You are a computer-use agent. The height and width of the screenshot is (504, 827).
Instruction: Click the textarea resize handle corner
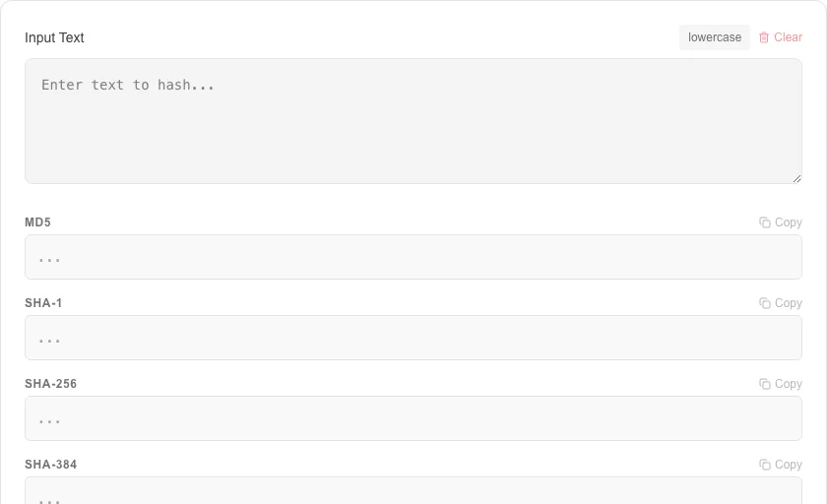click(796, 179)
